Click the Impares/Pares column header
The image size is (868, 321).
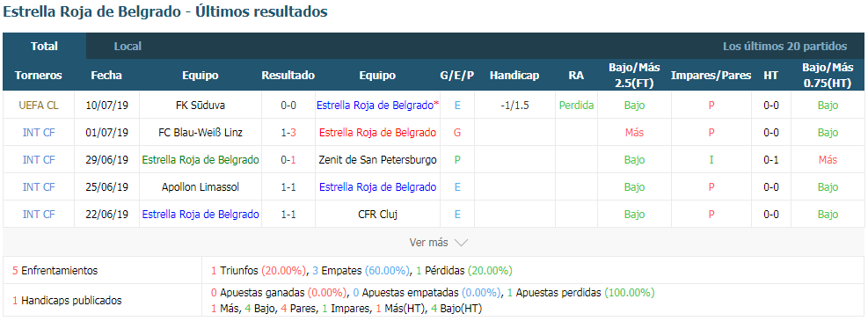pos(711,76)
